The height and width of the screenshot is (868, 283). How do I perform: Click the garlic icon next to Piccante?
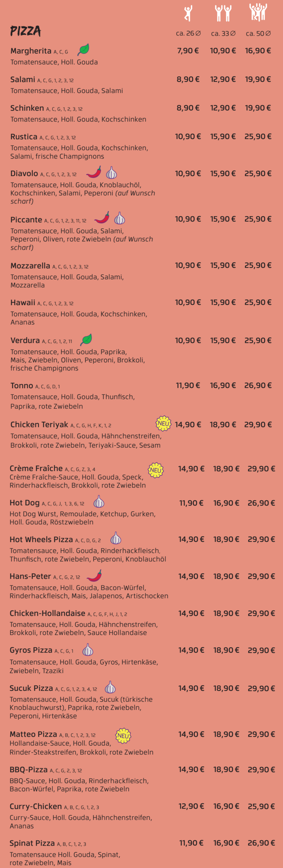(x=120, y=219)
